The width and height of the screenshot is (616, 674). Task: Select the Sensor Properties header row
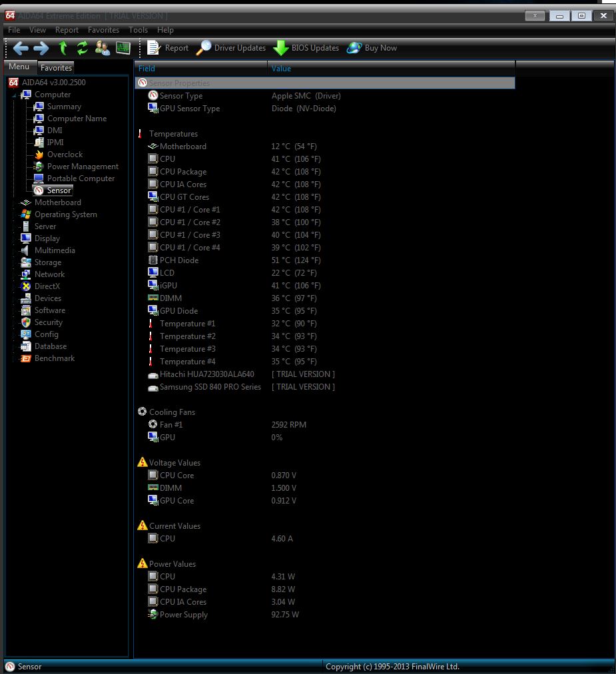click(x=325, y=83)
